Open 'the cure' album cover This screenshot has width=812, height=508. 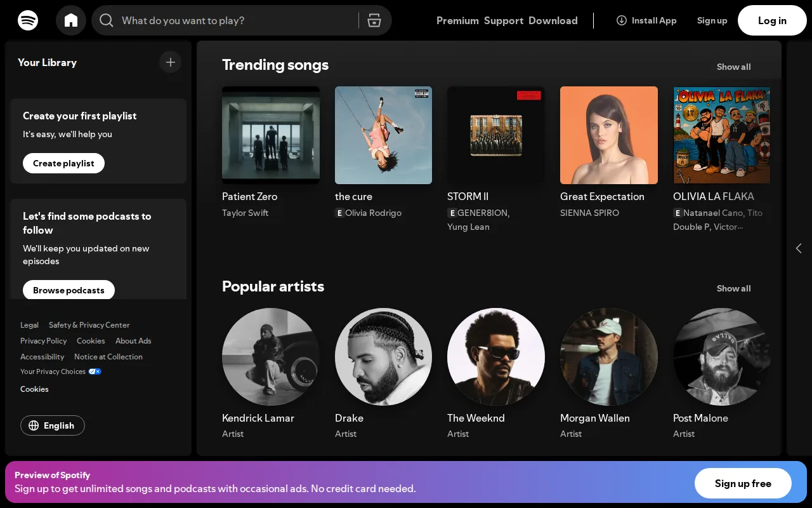[384, 135]
